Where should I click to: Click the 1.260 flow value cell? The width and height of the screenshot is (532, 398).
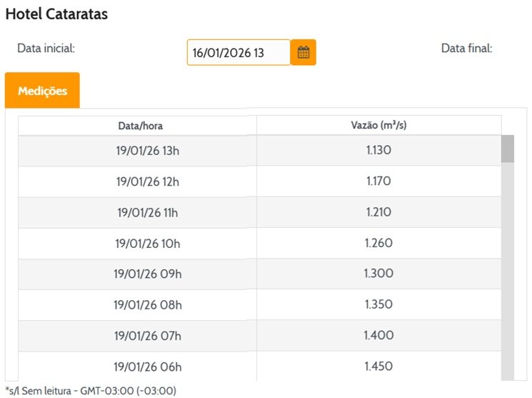[x=378, y=243]
